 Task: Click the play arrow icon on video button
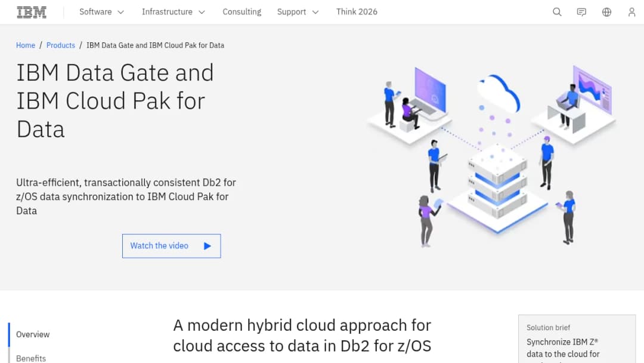[x=208, y=246]
